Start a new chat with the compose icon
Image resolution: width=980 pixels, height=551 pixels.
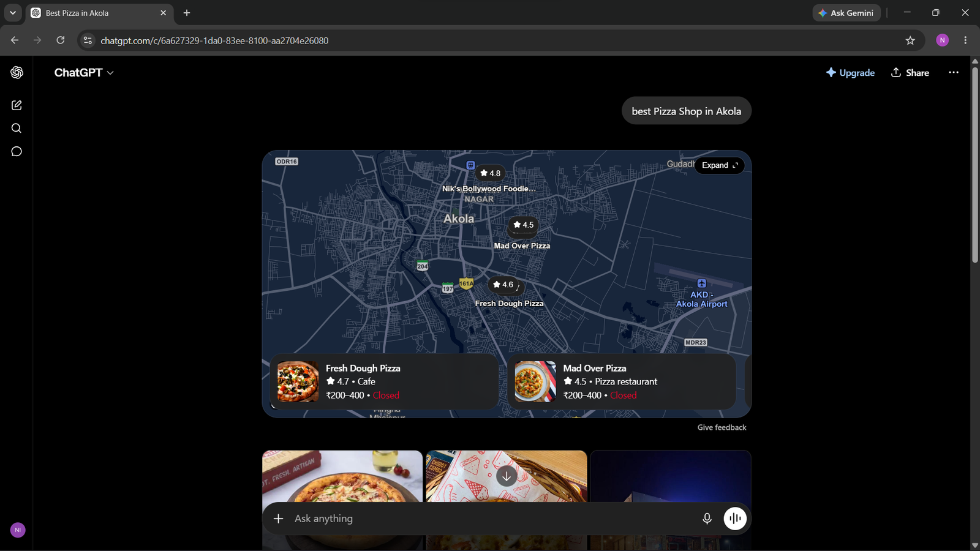[17, 105]
